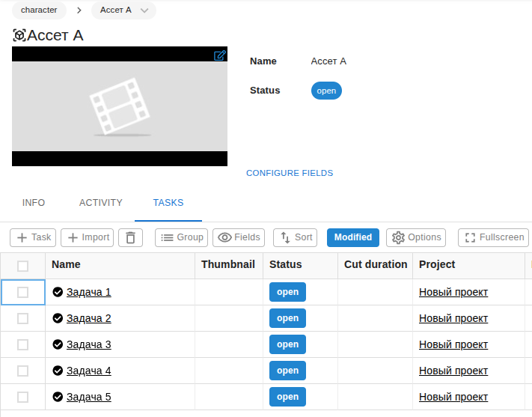Screen dimensions: 532x417
Task: Click the check icon beside Задача 1
Action: pos(58,292)
